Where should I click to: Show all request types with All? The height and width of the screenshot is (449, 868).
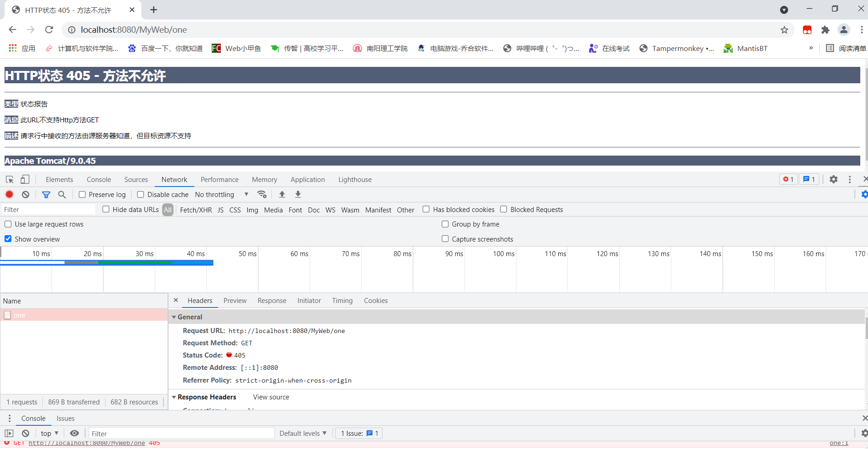coord(168,210)
